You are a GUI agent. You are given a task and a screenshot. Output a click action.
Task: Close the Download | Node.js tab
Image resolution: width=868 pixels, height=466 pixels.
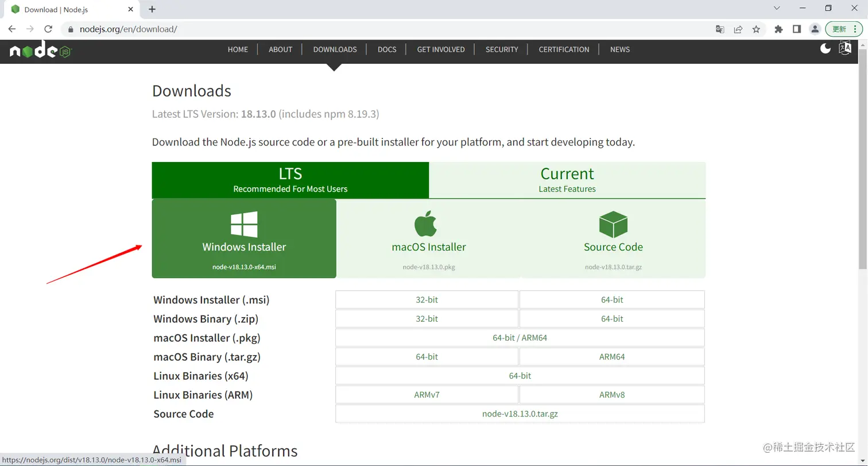(131, 9)
